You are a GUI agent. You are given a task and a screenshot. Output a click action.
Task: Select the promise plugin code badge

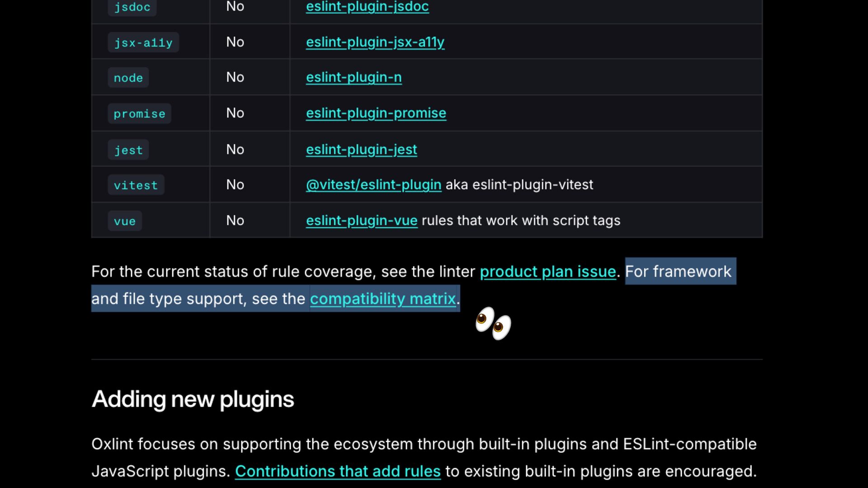139,114
